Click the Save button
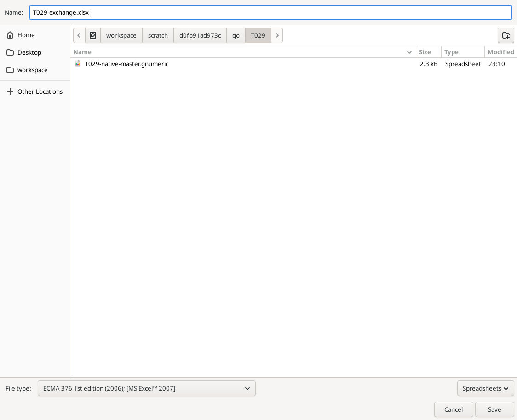The width and height of the screenshot is (517, 420). (494, 409)
